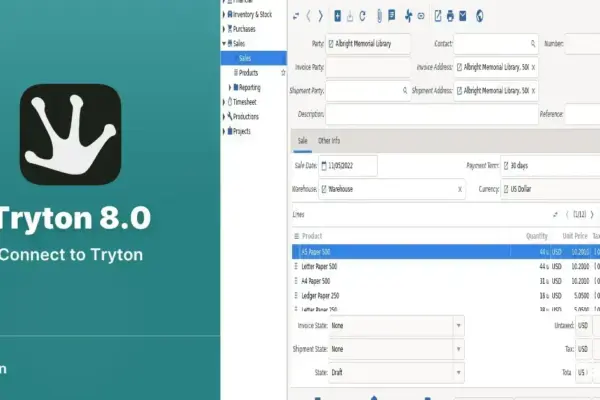Open report using the external-document icon

(438, 16)
